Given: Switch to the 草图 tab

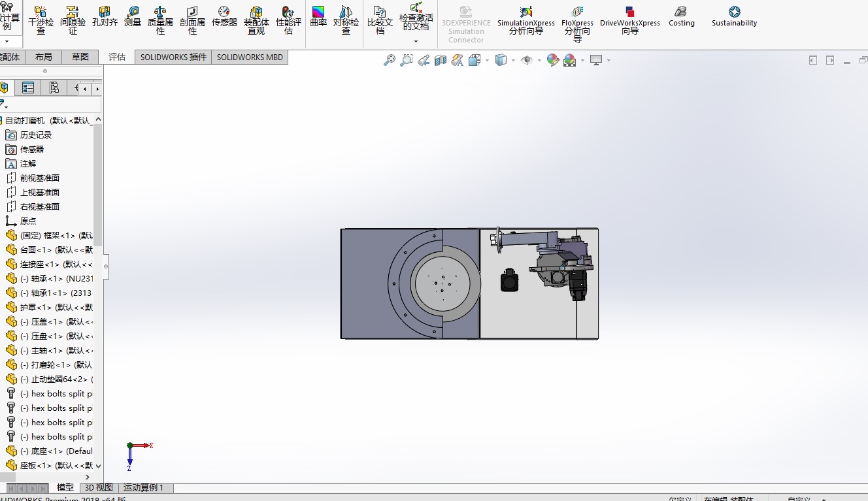Looking at the screenshot, I should pos(80,57).
